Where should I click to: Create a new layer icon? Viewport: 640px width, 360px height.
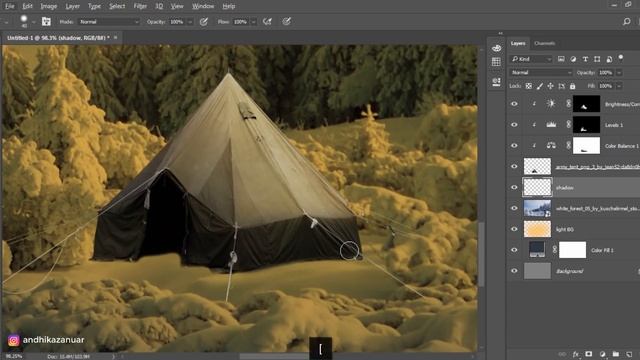[629, 354]
